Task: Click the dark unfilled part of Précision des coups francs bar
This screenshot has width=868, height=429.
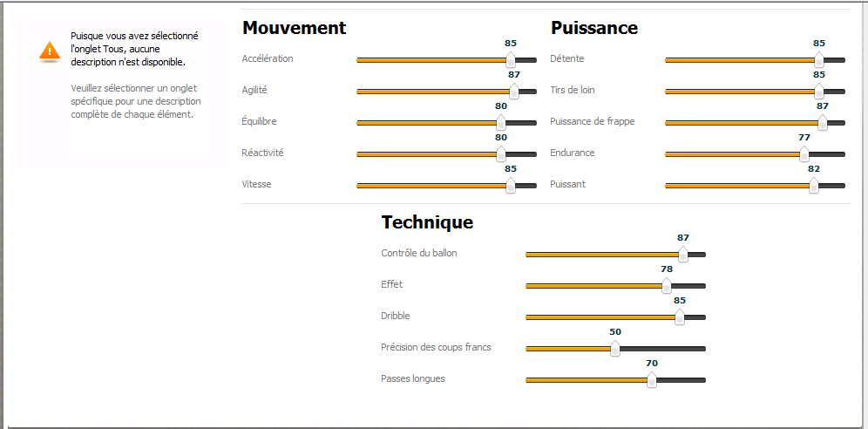Action: tap(662, 349)
